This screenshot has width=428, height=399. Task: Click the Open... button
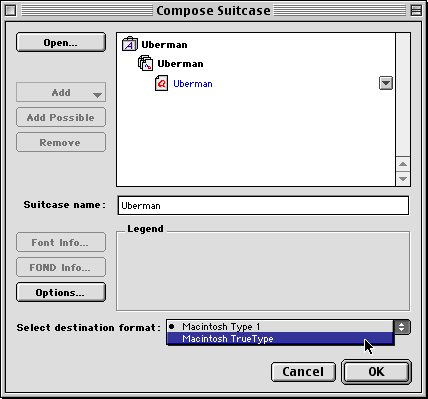point(61,42)
